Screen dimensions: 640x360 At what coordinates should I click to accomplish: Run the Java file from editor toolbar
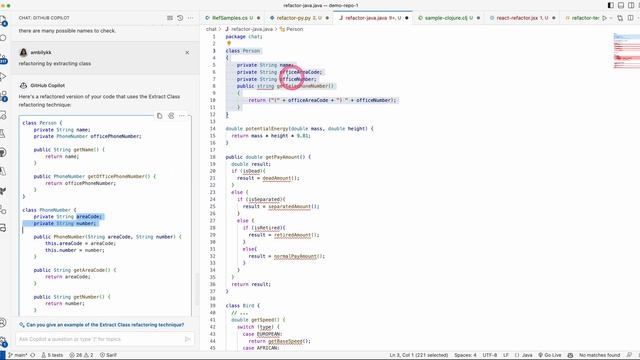pos(604,18)
